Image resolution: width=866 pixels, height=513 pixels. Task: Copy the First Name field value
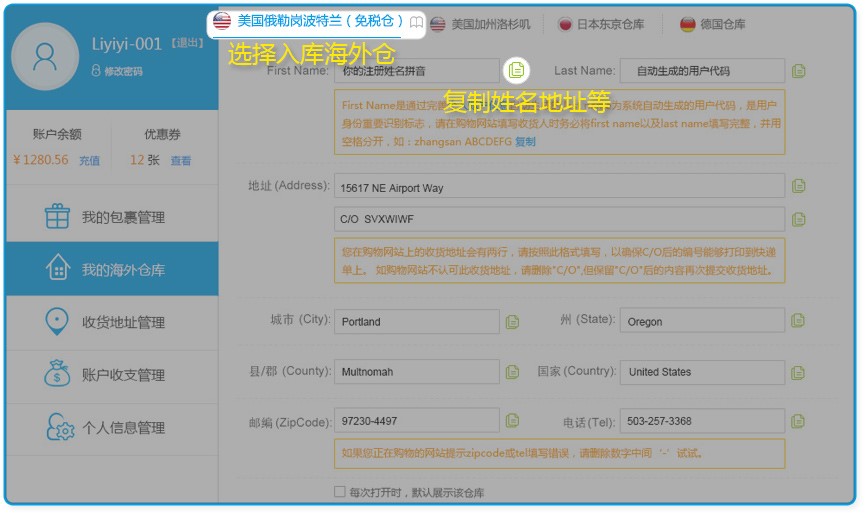click(516, 70)
